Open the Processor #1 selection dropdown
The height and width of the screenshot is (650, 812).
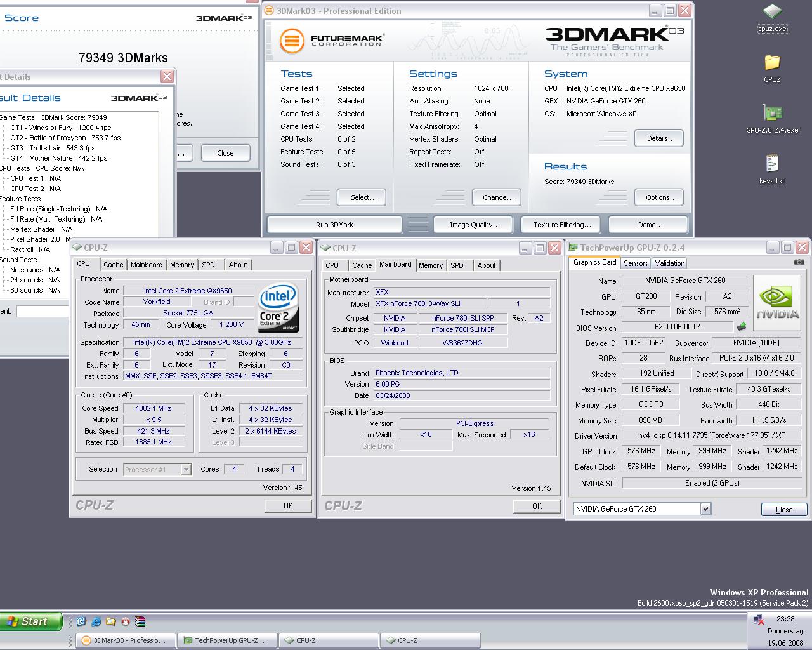pyautogui.click(x=185, y=469)
